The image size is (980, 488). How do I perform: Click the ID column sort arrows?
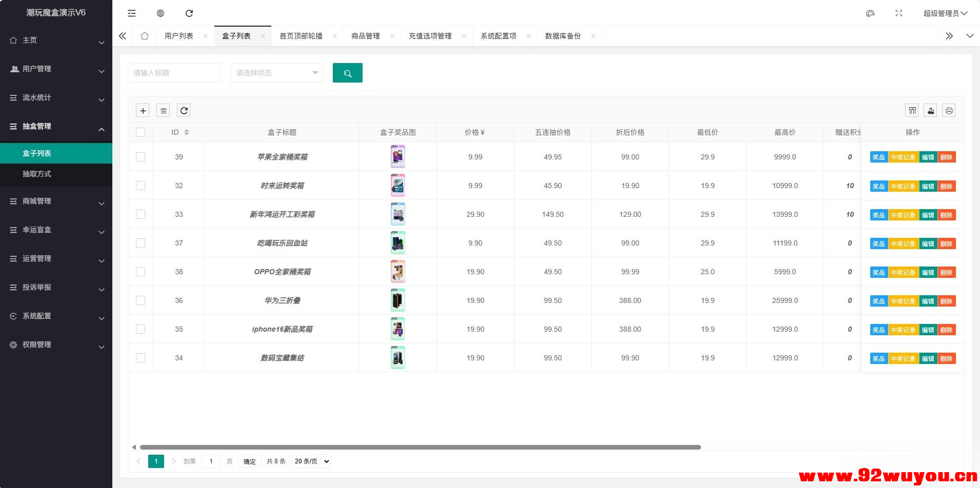tap(187, 132)
